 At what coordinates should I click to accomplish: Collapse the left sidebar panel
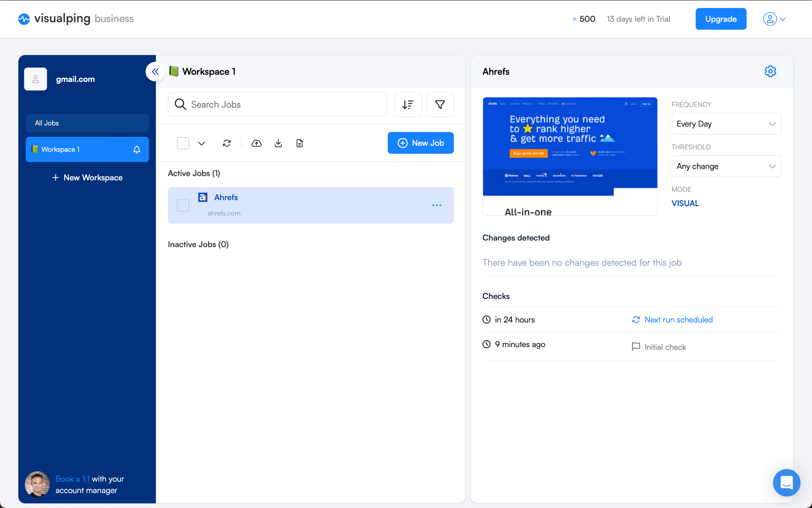[x=155, y=71]
